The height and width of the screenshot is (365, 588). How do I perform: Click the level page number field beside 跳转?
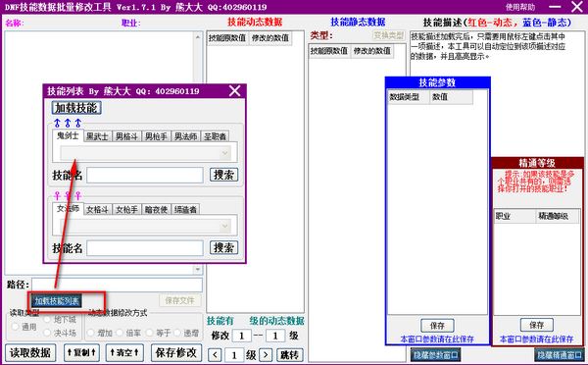point(234,355)
